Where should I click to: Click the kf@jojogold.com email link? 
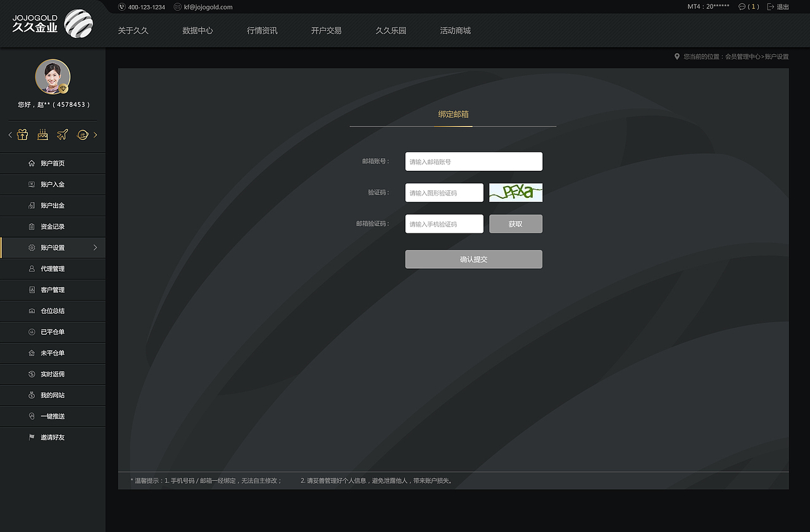pyautogui.click(x=208, y=7)
